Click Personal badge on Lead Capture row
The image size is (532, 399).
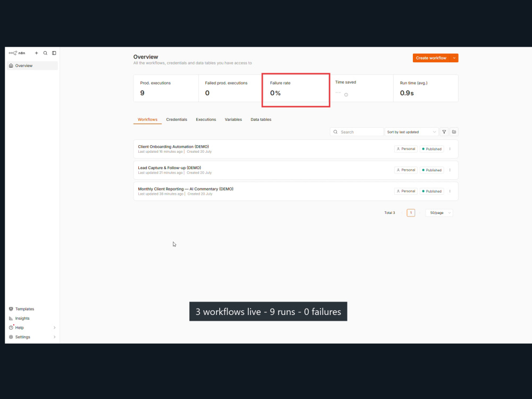[406, 170]
